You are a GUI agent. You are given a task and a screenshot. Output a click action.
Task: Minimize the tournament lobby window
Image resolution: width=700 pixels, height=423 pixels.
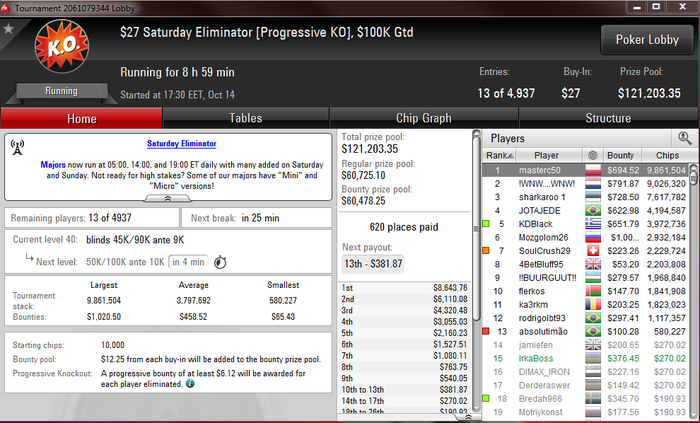[638, 7]
